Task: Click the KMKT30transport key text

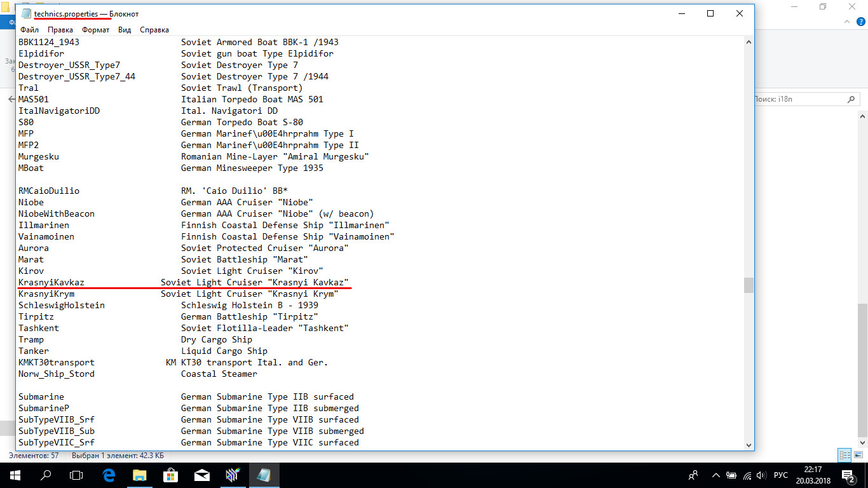Action: (x=57, y=362)
